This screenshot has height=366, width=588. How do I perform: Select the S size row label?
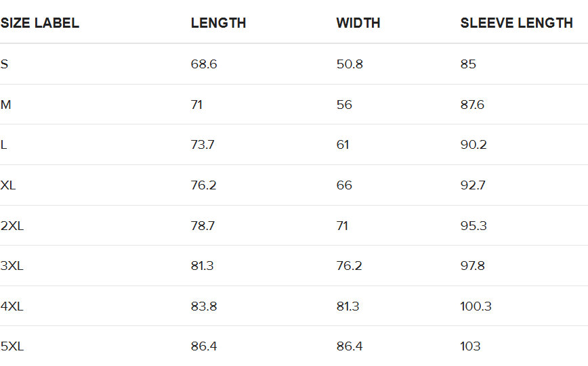point(4,64)
